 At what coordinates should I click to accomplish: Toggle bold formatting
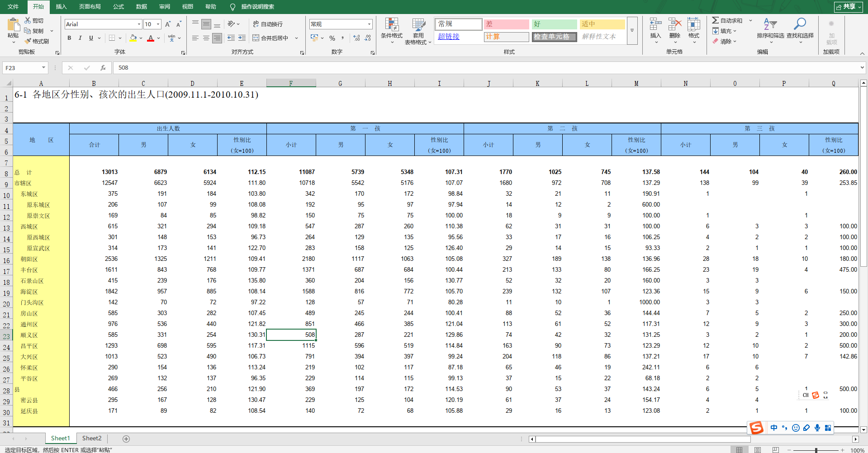[69, 38]
